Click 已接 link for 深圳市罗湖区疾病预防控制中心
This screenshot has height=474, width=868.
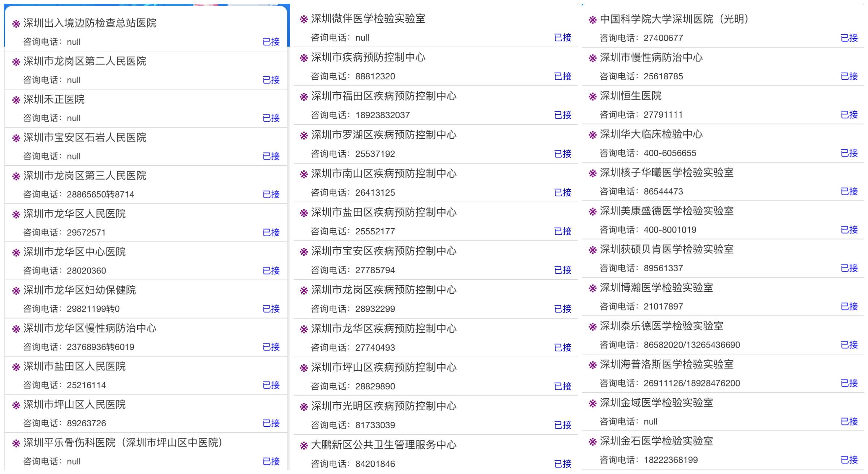coord(563,154)
